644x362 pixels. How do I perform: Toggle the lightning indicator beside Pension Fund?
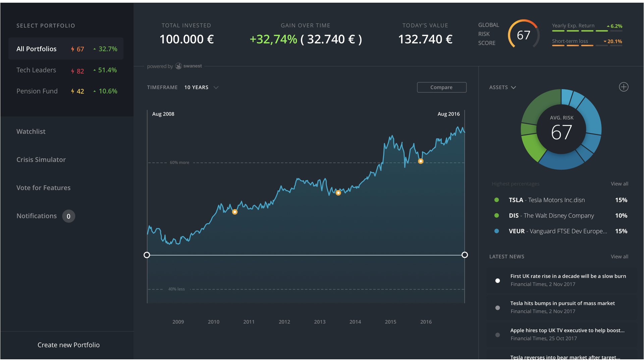click(72, 91)
